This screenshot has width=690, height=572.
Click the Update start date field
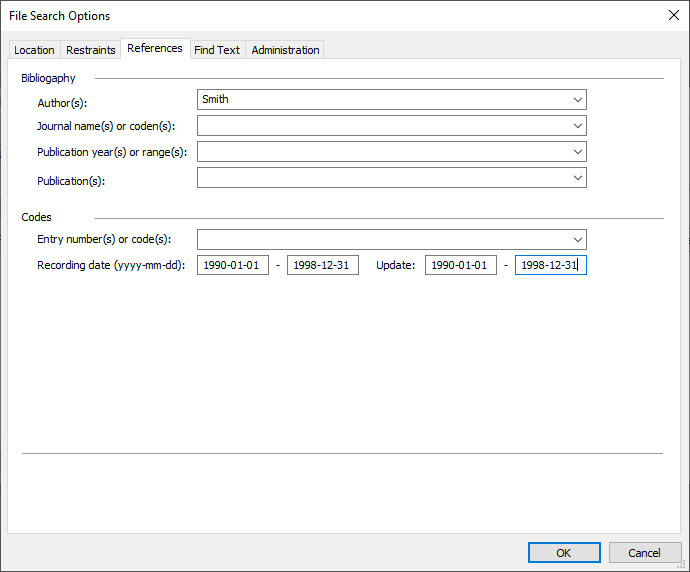(460, 266)
